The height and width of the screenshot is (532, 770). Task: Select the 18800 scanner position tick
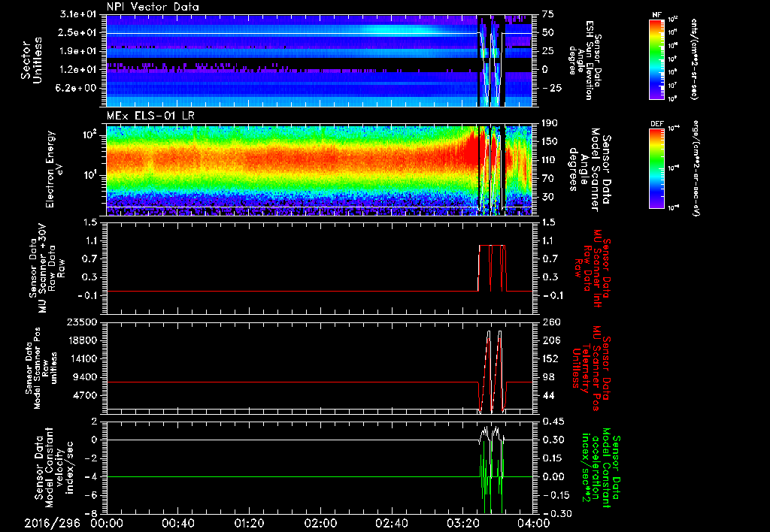[x=83, y=340]
